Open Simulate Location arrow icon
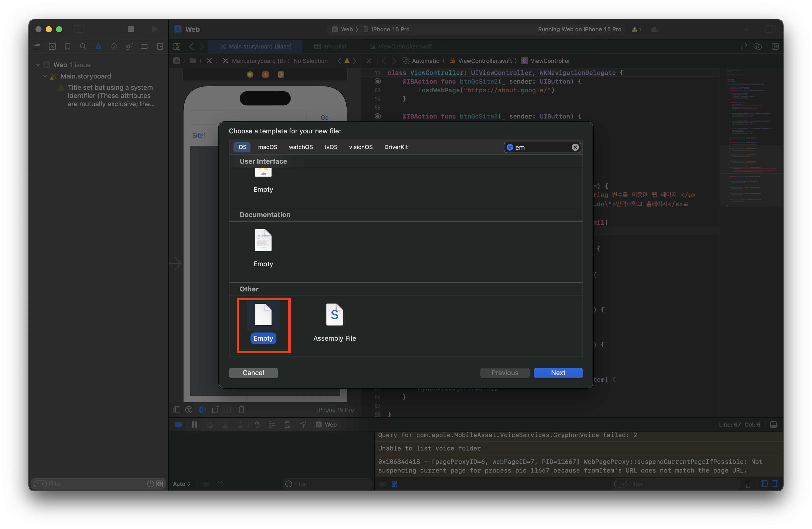 (303, 425)
